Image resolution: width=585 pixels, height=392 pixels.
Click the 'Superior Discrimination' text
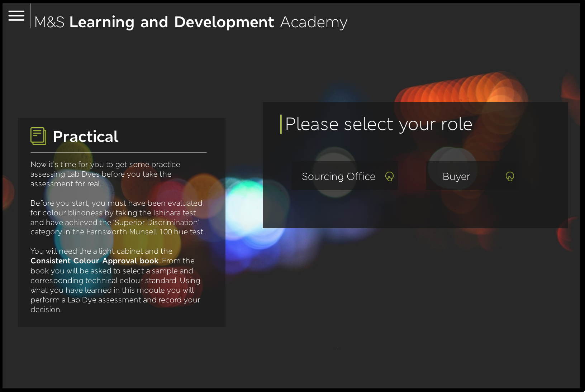pos(157,223)
